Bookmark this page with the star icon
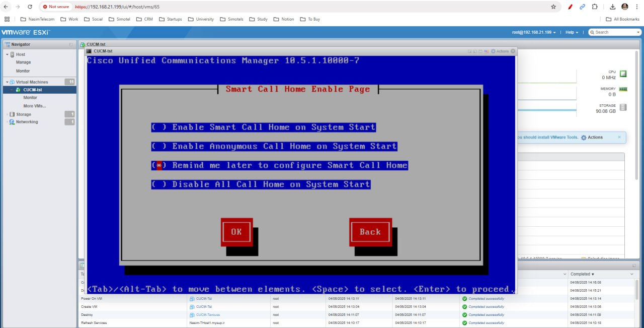The image size is (644, 328). click(553, 7)
